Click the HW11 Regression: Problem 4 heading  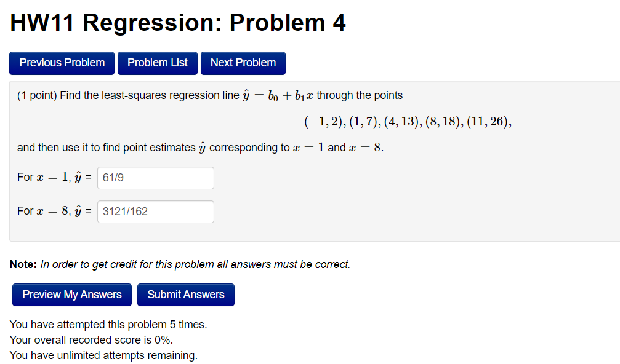pos(177,23)
